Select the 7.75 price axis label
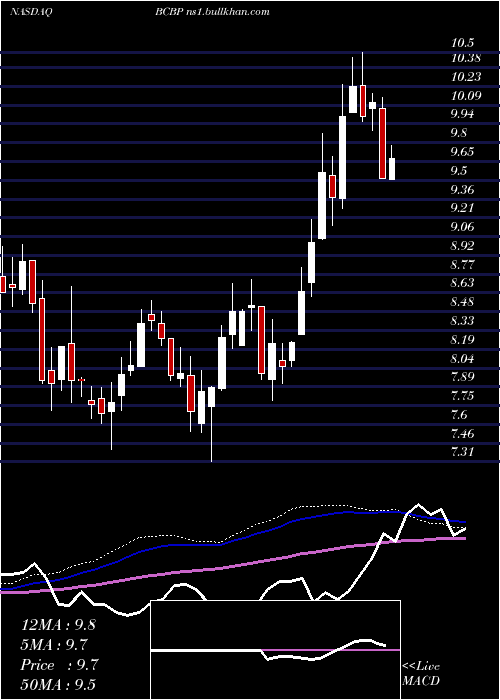Image resolution: width=500 pixels, height=700 pixels. [x=462, y=396]
